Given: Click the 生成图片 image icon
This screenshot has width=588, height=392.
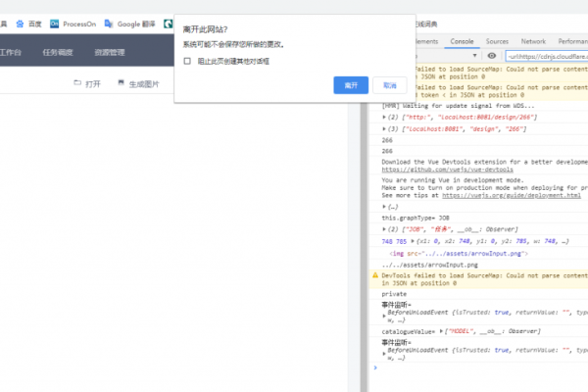Looking at the screenshot, I should [121, 84].
